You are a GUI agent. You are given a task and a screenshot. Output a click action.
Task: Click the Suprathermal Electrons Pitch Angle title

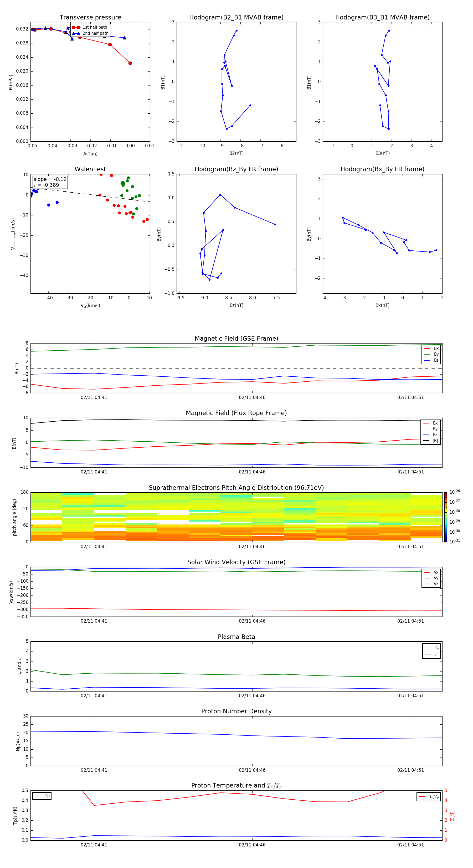(x=236, y=488)
